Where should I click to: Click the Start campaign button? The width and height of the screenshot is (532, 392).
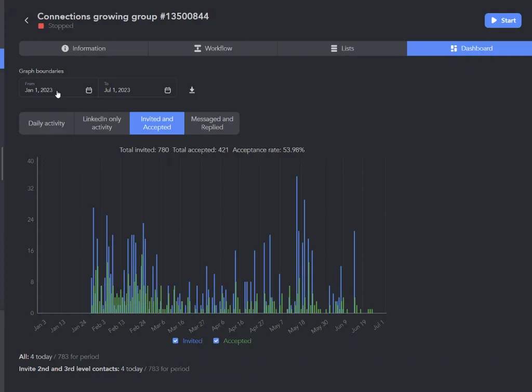coord(503,20)
